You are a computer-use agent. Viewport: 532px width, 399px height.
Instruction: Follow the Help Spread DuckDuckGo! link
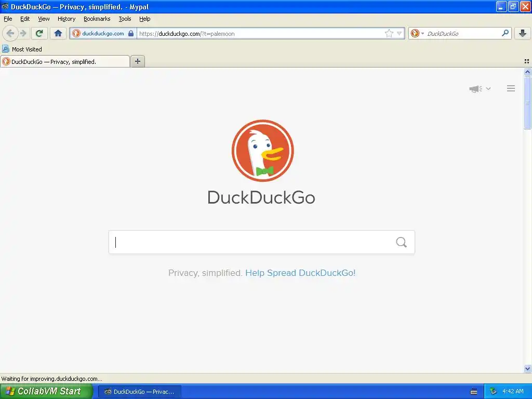tap(300, 273)
